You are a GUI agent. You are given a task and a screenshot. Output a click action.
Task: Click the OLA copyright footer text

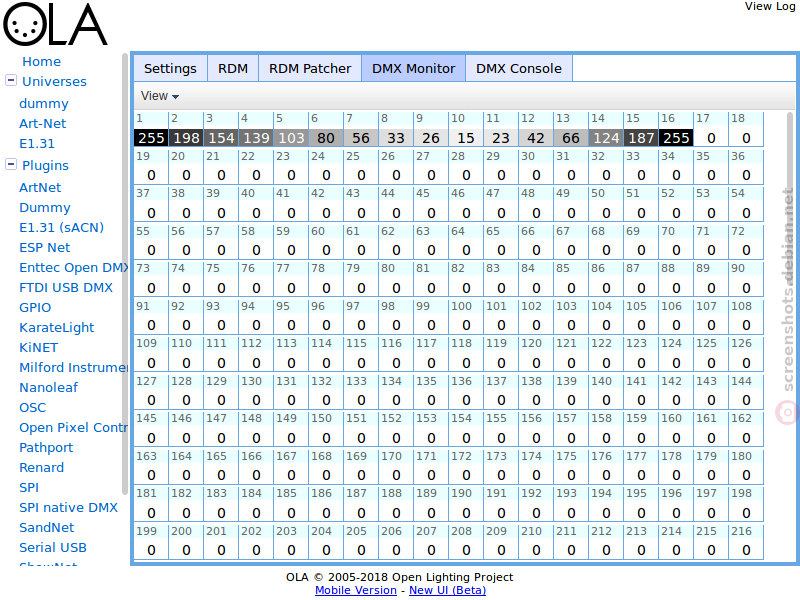pyautogui.click(x=399, y=577)
